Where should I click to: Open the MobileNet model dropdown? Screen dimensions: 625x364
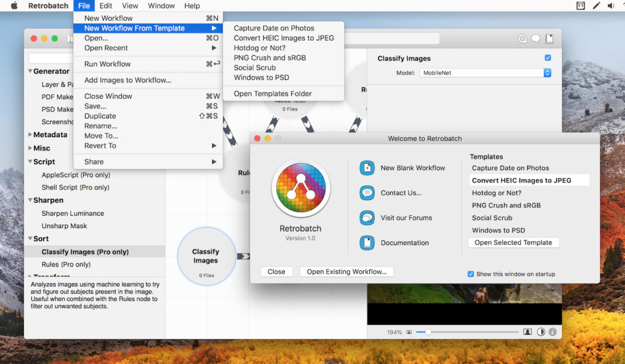[485, 73]
